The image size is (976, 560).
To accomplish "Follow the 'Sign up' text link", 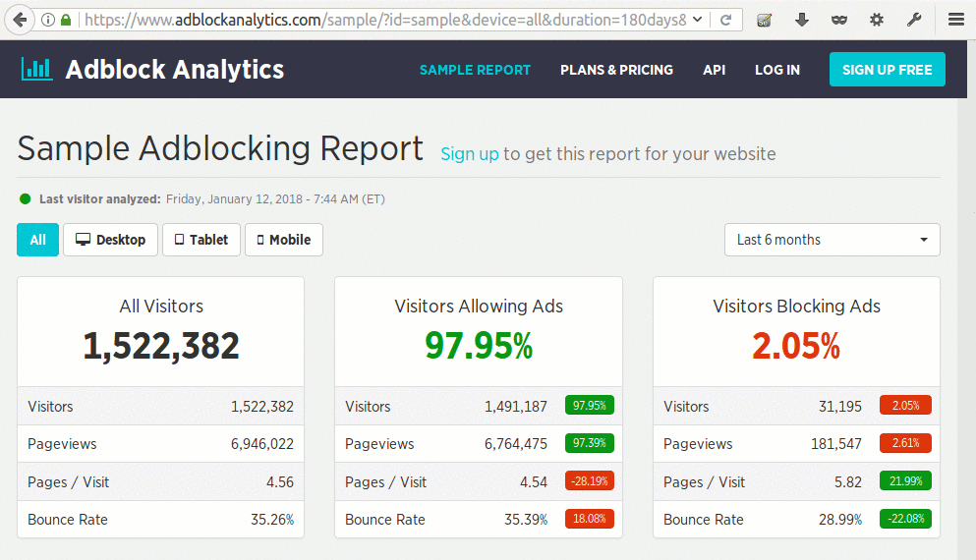I will tap(470, 153).
